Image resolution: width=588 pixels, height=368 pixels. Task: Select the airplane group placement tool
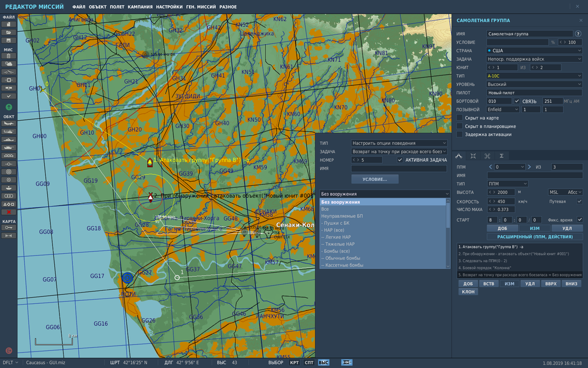(9, 124)
